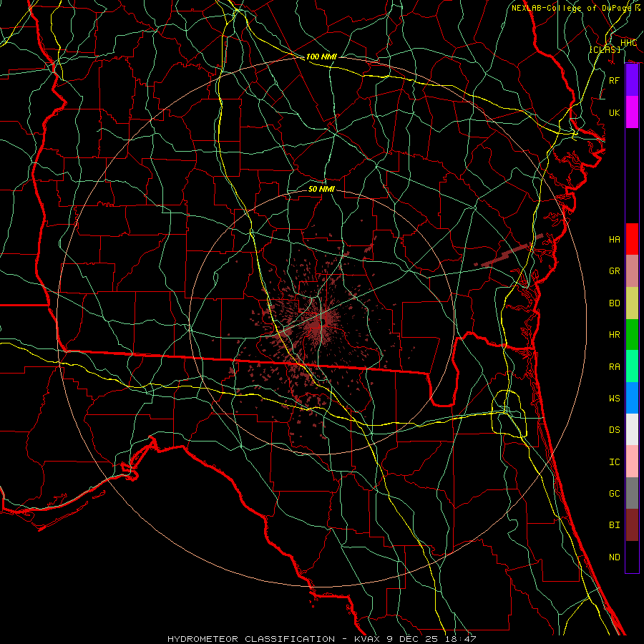Screen dimensions: 644x644
Task: Click the BI brown legend swatch
Action: [x=632, y=525]
